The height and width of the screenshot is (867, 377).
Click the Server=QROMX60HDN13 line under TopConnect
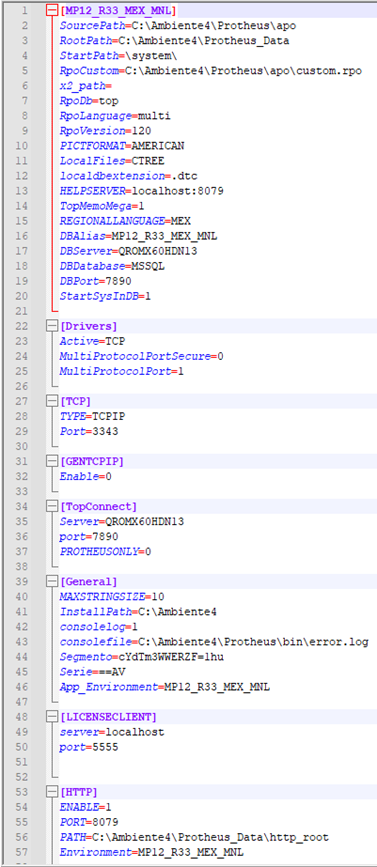[x=122, y=521]
